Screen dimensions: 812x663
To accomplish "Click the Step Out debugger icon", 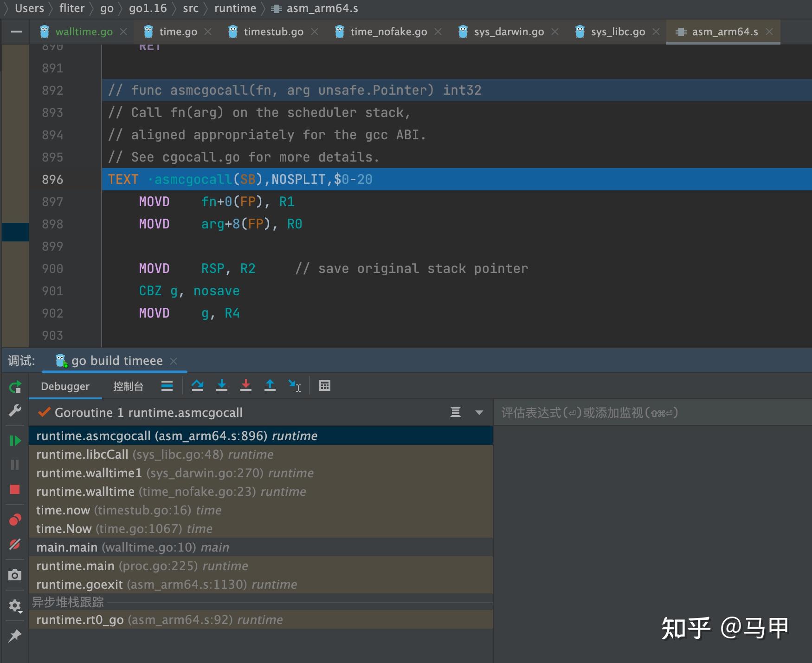I will 270,385.
